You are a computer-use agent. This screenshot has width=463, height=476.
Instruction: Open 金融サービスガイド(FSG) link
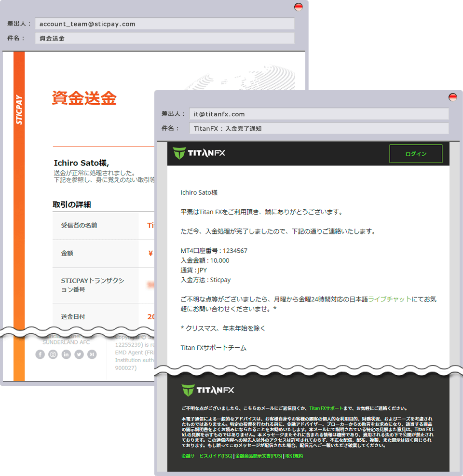(207, 456)
